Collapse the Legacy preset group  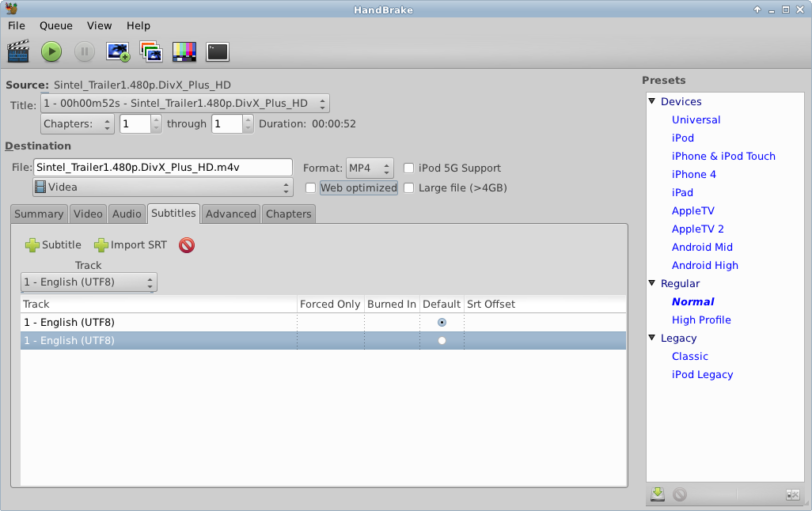click(652, 338)
